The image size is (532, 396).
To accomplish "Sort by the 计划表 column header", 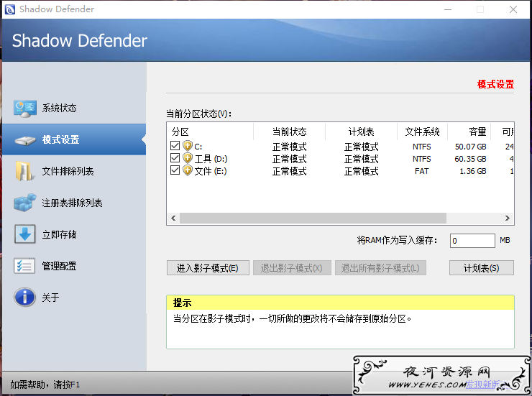I will pos(361,132).
